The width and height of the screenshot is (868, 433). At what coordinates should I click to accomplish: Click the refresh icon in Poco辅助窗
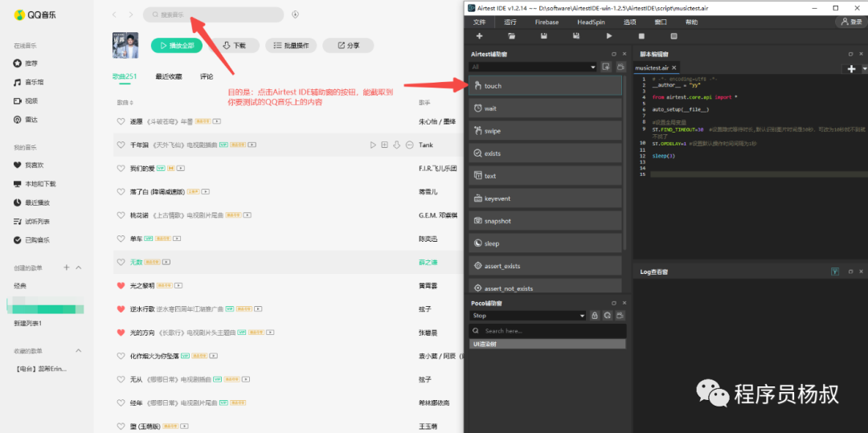click(x=608, y=316)
